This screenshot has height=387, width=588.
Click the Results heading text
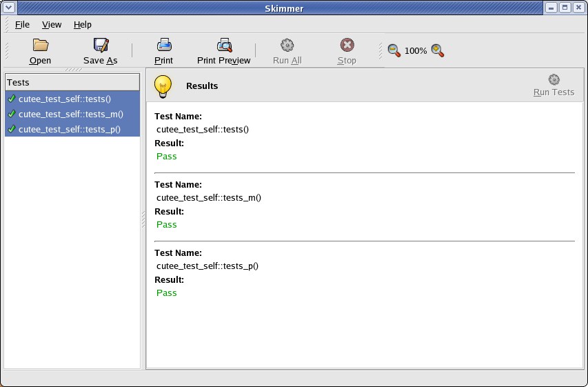pyautogui.click(x=202, y=86)
